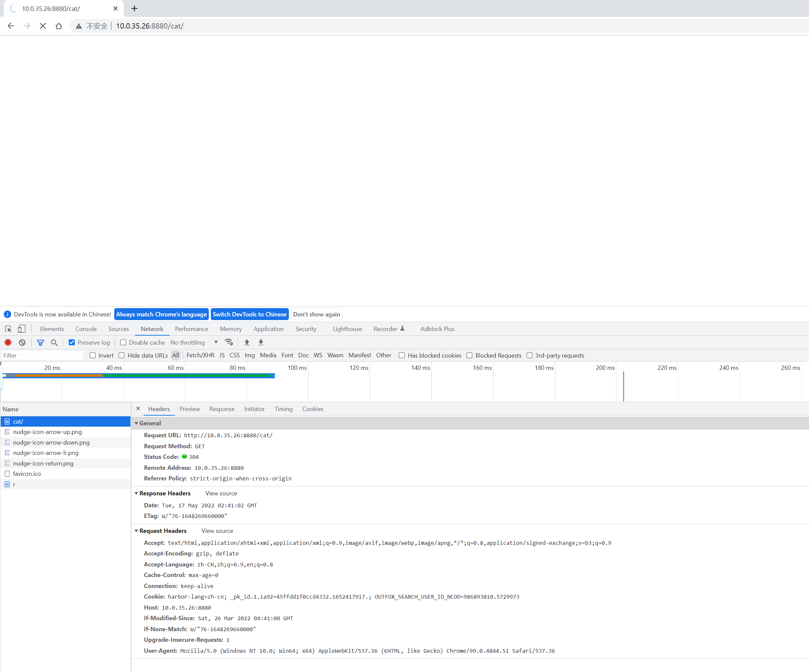Screen dimensions: 809x672
Task: Click Switch DevTools to Chinese button
Action: click(249, 314)
